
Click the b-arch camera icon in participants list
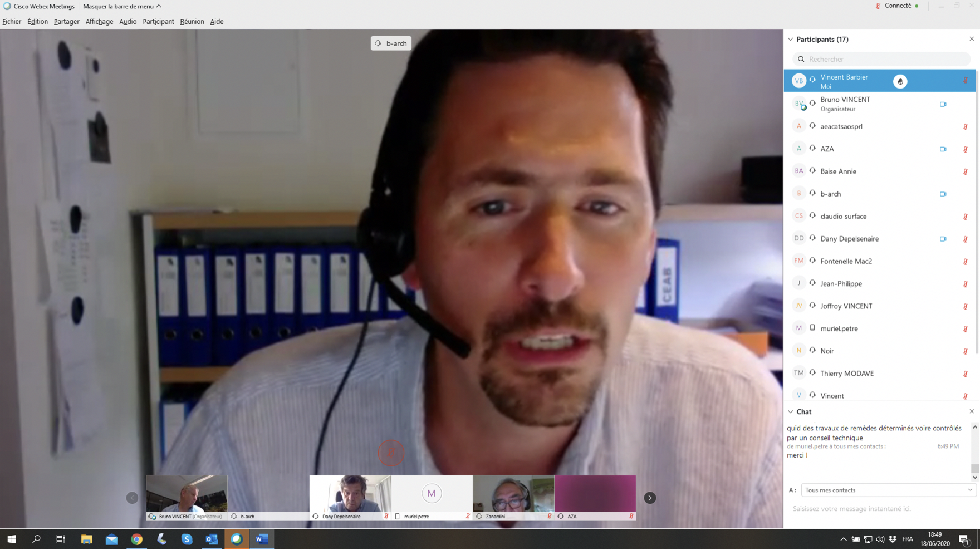click(943, 194)
